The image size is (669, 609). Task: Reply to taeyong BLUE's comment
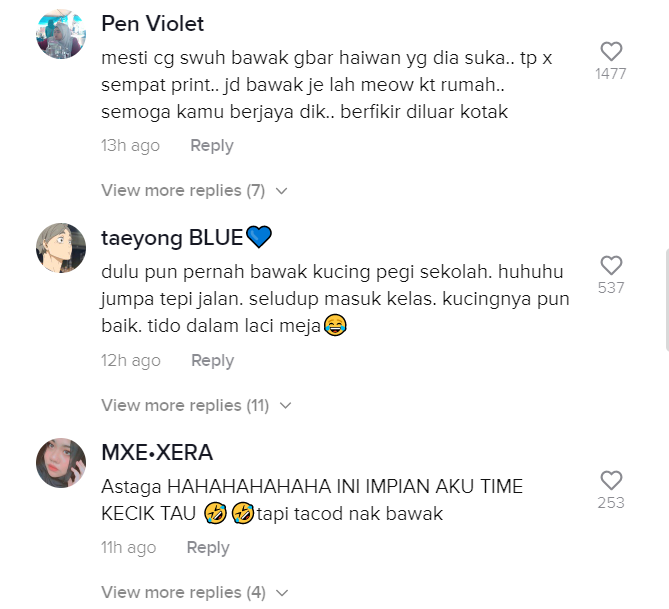(212, 361)
